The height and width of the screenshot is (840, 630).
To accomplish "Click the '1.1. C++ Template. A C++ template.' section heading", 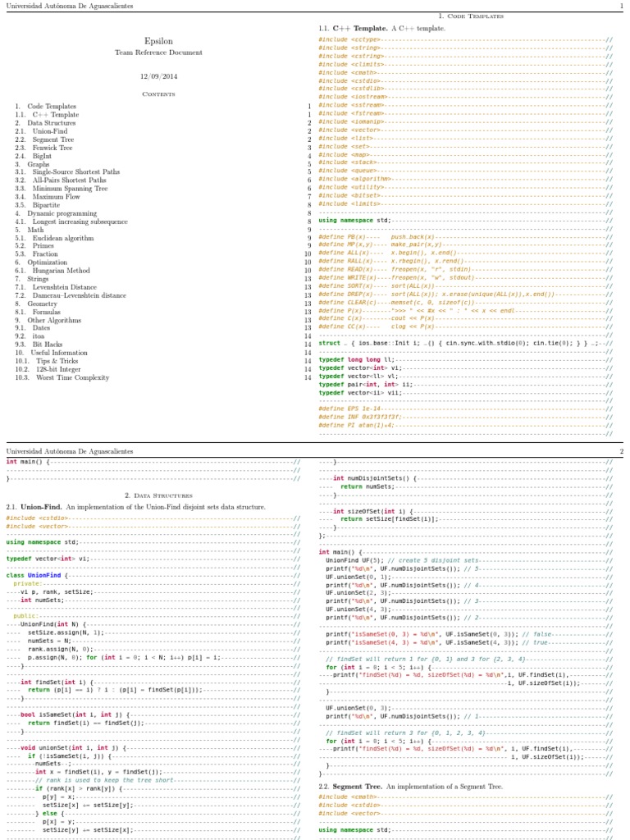I will click(382, 29).
